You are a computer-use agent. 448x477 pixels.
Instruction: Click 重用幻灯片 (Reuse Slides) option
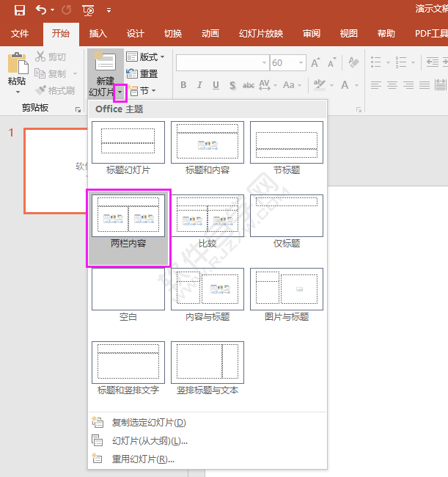pyautogui.click(x=143, y=459)
